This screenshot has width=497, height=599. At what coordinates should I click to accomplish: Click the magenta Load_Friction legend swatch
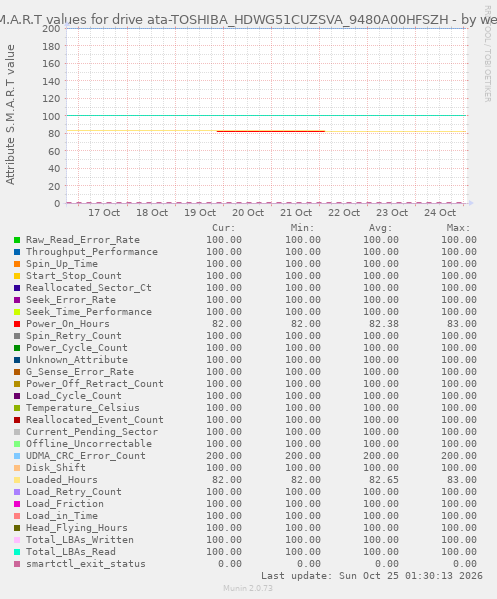(17, 504)
